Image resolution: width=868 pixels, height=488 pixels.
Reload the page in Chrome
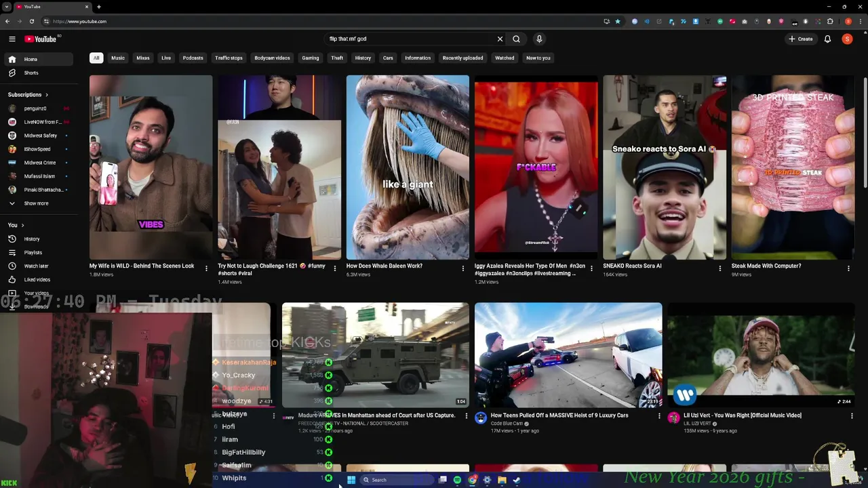coord(31,21)
